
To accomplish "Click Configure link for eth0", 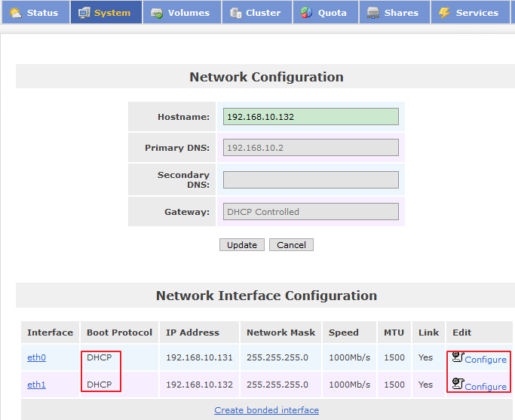I will tap(486, 360).
